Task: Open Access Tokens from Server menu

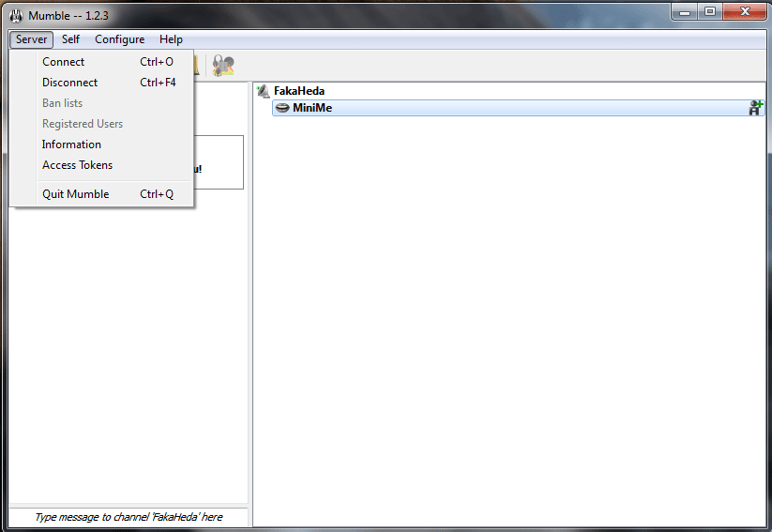Action: (77, 165)
